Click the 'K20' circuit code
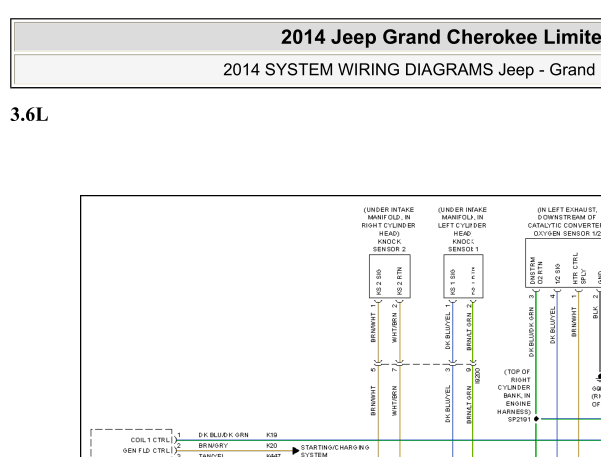Screen dimensions: 601x457 click(x=272, y=445)
